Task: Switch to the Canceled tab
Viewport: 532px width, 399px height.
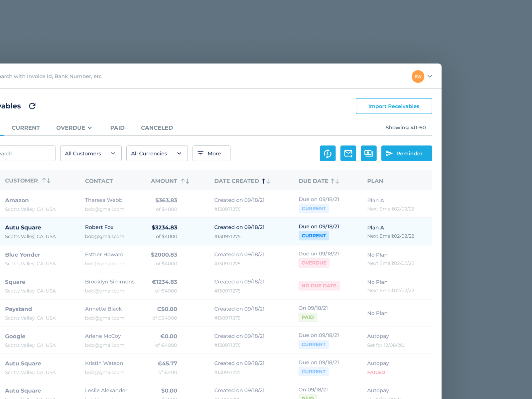Action: coord(157,128)
